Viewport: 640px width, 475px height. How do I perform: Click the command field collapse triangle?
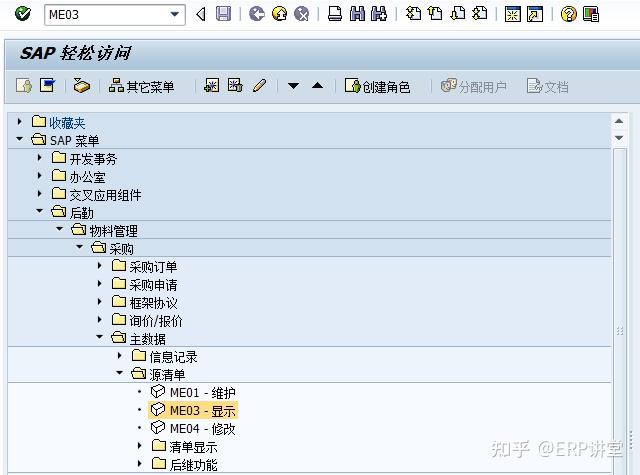[x=201, y=14]
